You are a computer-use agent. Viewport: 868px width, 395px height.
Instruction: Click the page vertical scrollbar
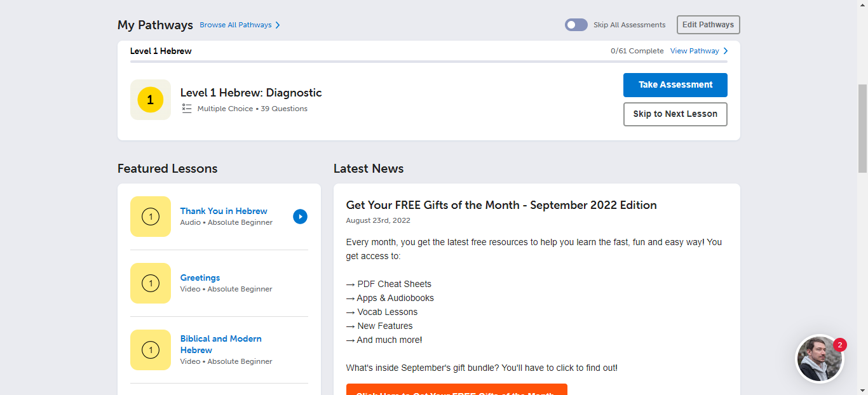pyautogui.click(x=862, y=127)
